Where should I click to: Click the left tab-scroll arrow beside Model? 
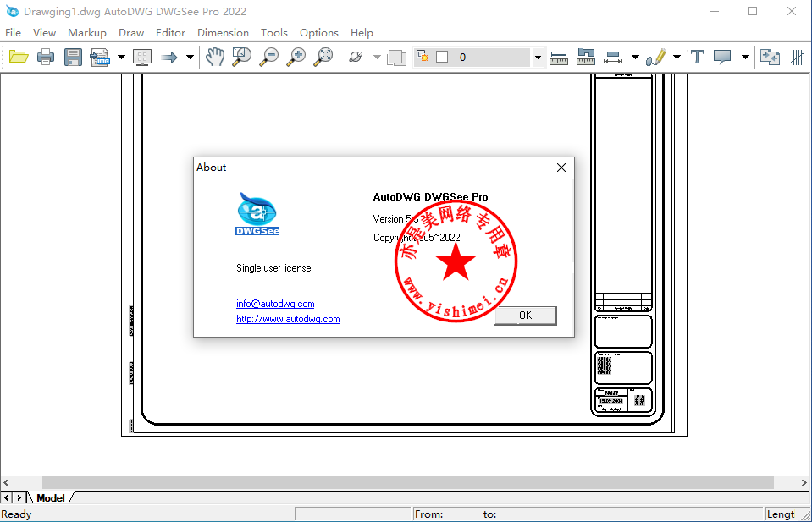coord(7,497)
